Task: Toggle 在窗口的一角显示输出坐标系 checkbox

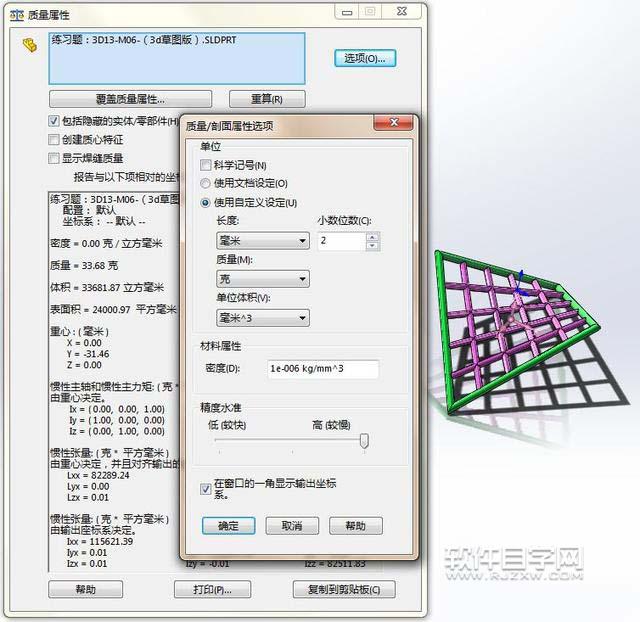Action: point(206,489)
